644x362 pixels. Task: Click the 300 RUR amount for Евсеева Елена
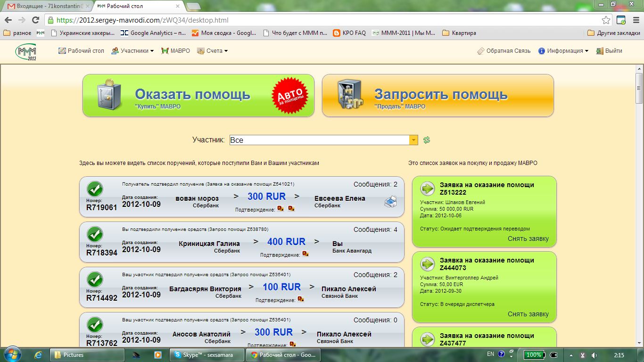pos(267,197)
